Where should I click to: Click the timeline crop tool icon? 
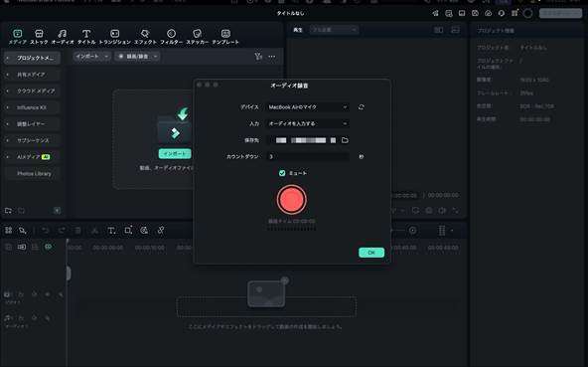(128, 231)
